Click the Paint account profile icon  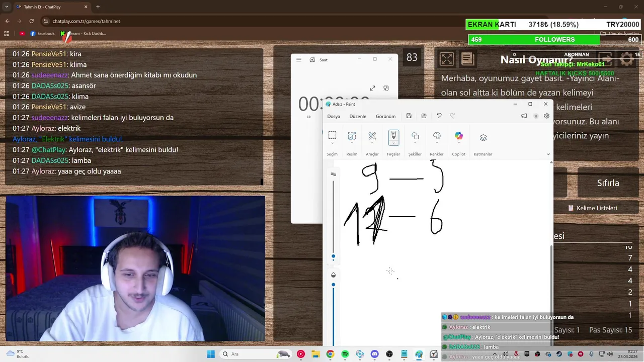click(536, 116)
